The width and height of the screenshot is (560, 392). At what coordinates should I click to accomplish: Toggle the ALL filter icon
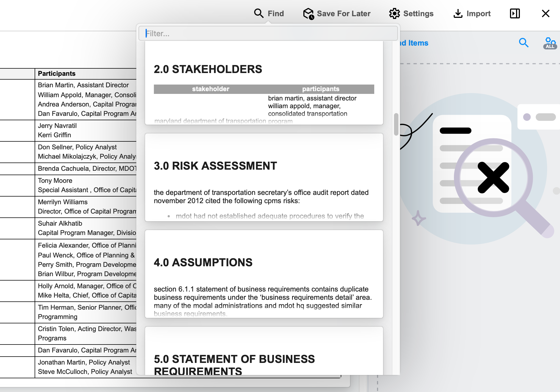click(550, 43)
